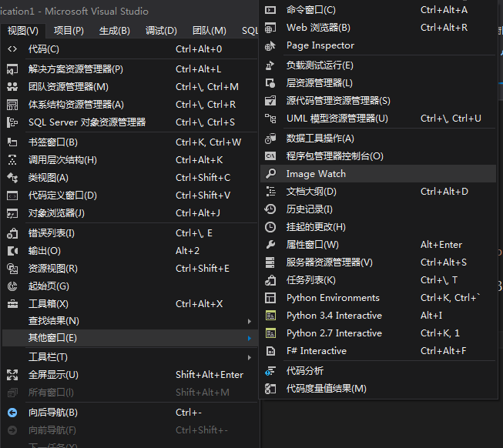The image size is (503, 448).
Task: Click the 向后导航 arrow icon
Action: [12, 413]
